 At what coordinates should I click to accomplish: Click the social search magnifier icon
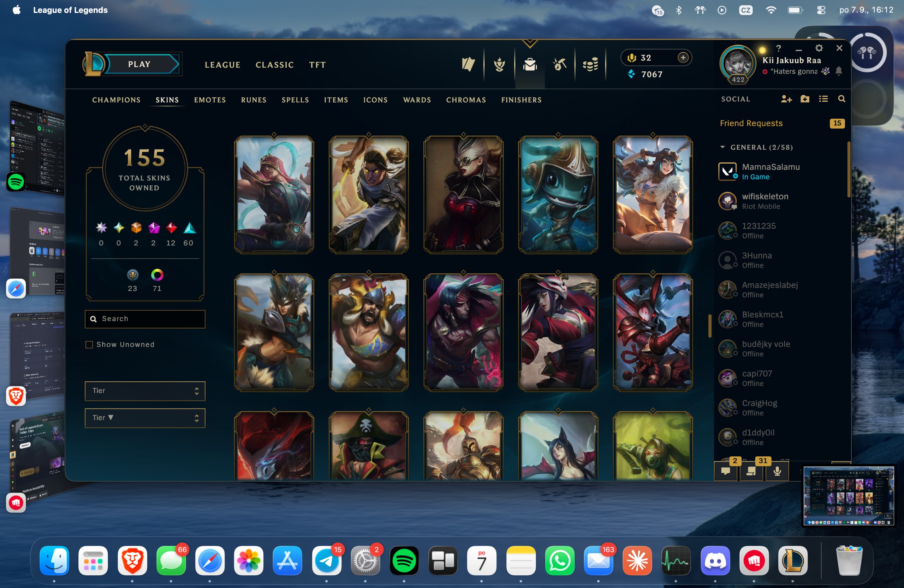point(841,99)
